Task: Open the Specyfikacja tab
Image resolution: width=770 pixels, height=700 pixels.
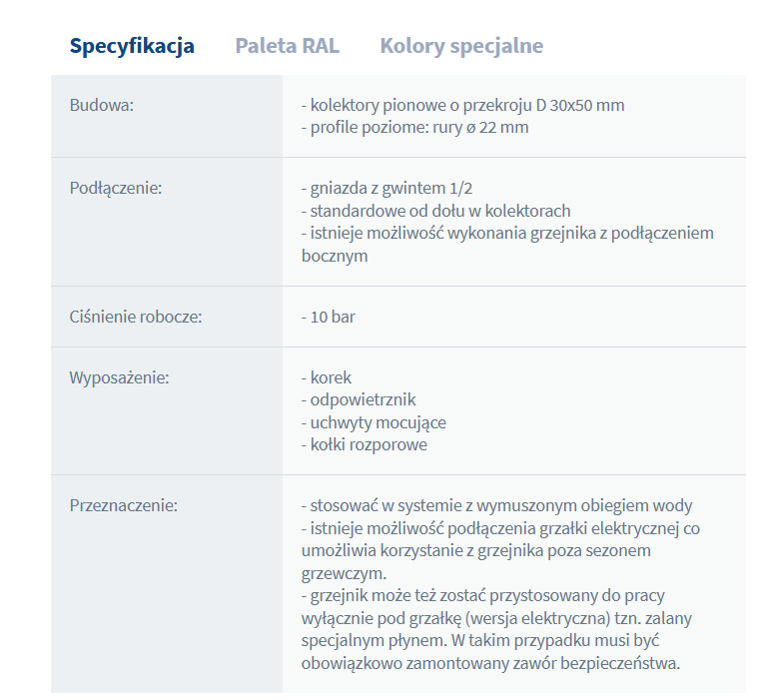Action: coord(132,46)
